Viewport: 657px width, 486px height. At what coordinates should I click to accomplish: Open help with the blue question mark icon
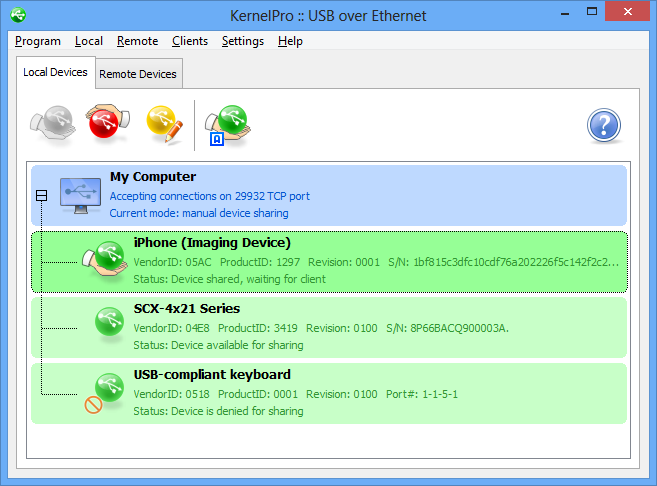click(x=603, y=125)
